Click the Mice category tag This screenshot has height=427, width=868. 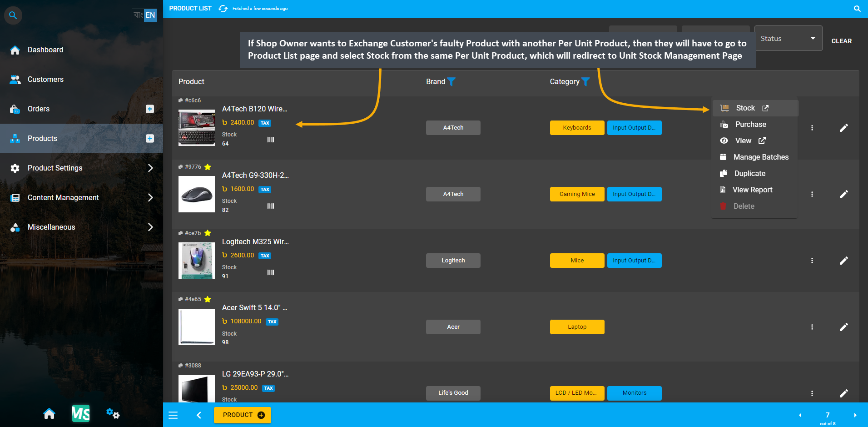coord(577,261)
